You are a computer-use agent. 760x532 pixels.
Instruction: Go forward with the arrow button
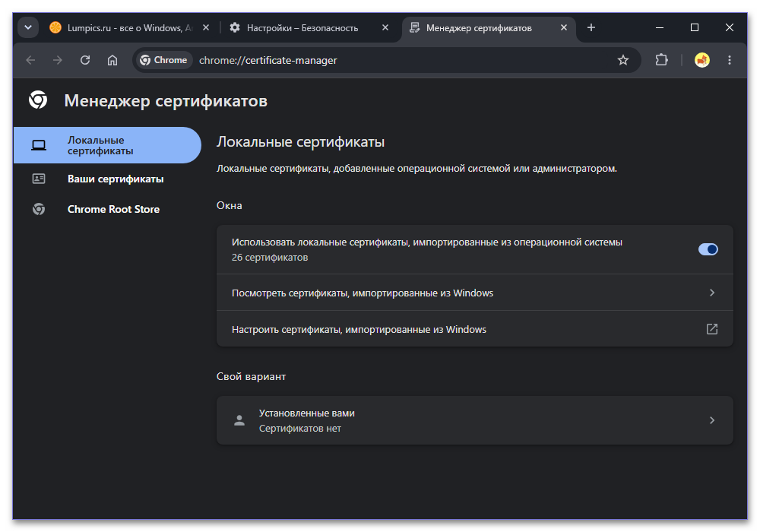[x=58, y=60]
